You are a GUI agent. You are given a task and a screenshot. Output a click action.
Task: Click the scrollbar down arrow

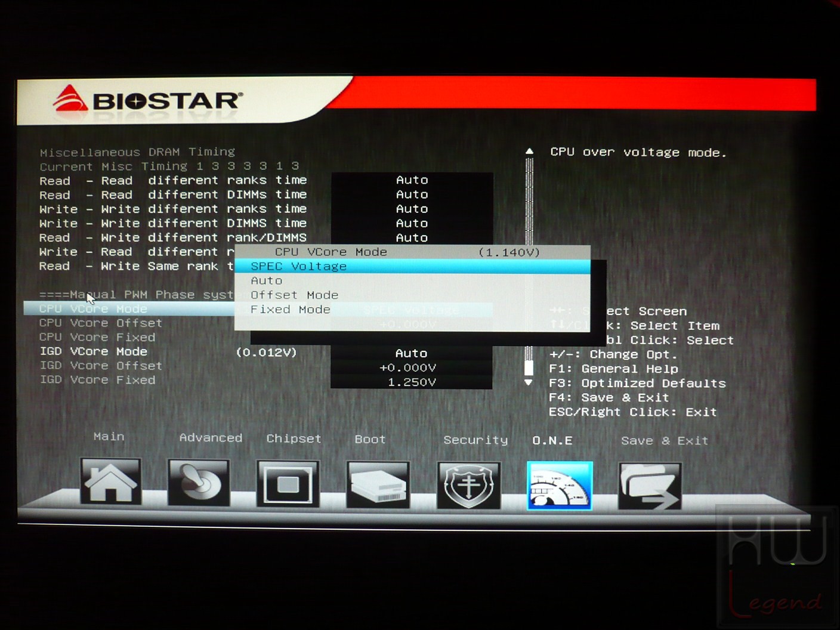click(529, 382)
